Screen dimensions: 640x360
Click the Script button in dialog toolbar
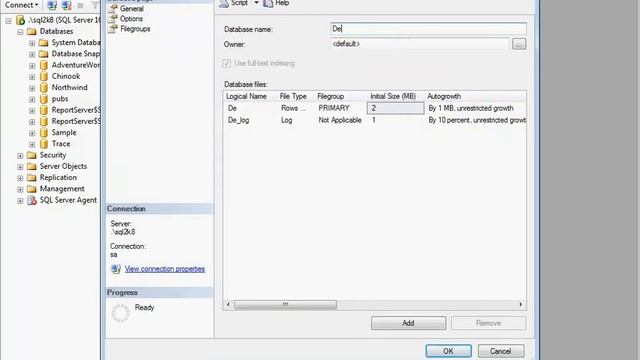(x=234, y=3)
